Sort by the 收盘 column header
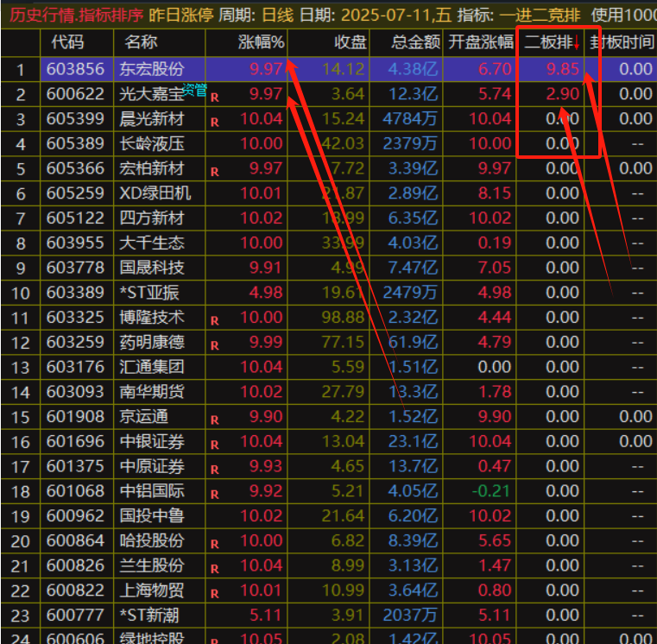The image size is (657, 644). pos(350,42)
